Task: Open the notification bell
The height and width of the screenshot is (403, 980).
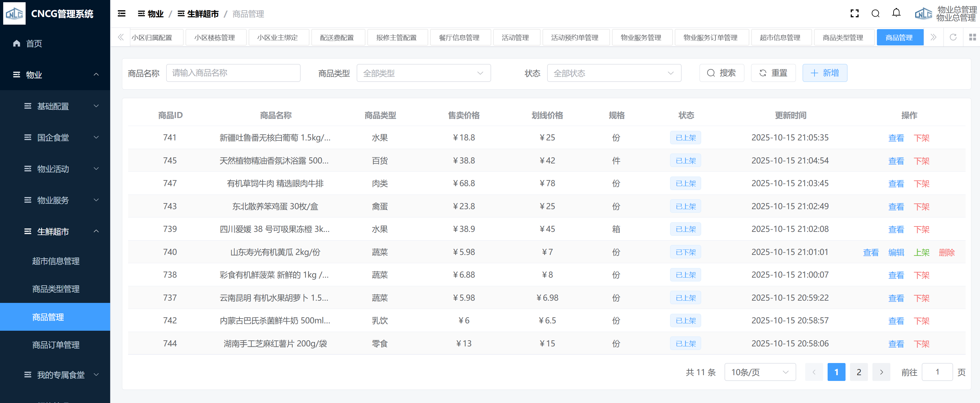Action: (x=896, y=13)
